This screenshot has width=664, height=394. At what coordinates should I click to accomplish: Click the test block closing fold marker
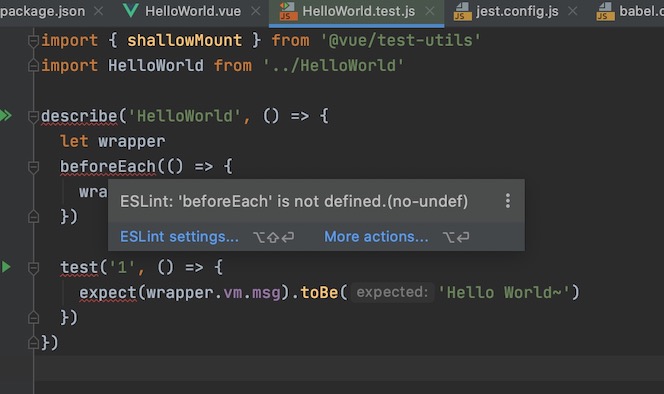pyautogui.click(x=33, y=318)
